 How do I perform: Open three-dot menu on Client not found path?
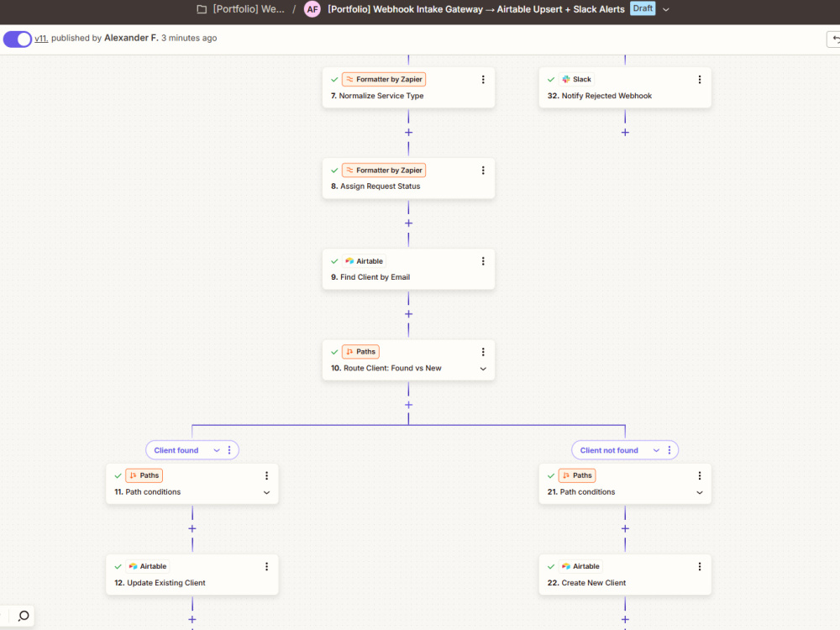click(x=669, y=450)
